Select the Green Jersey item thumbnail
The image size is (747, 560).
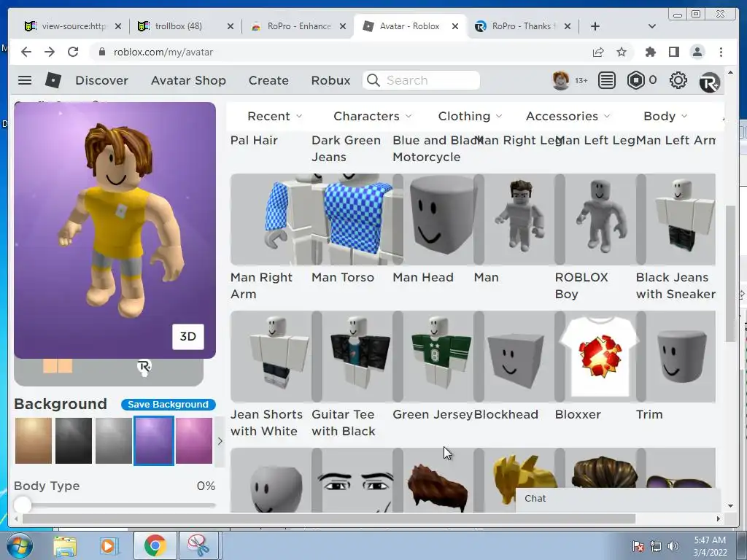tap(438, 356)
